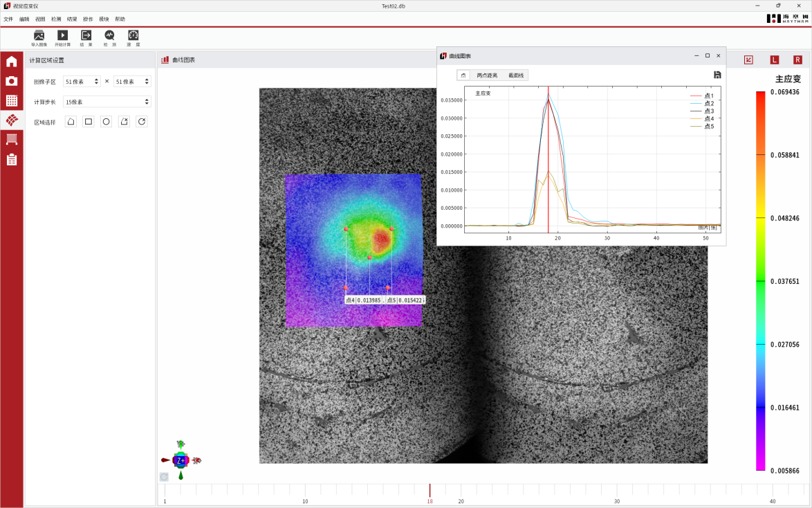
Task: Open the 检测 menu in menu bar
Action: coord(56,19)
